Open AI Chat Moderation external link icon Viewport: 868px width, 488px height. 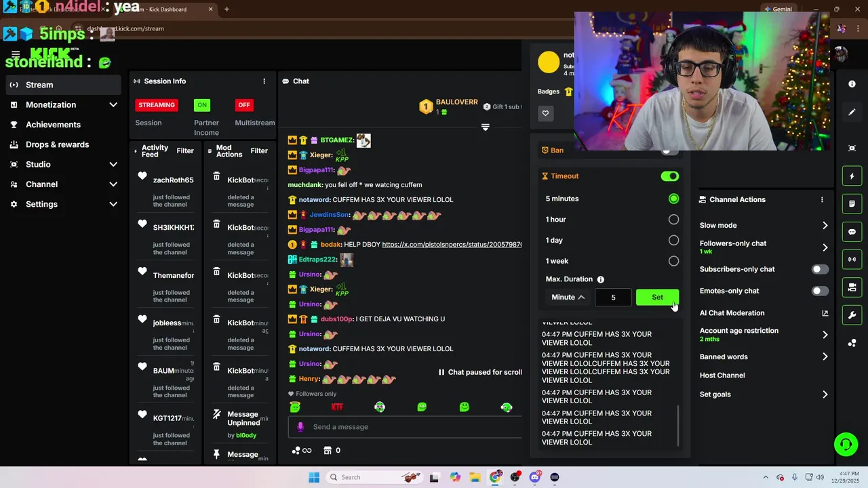(825, 313)
